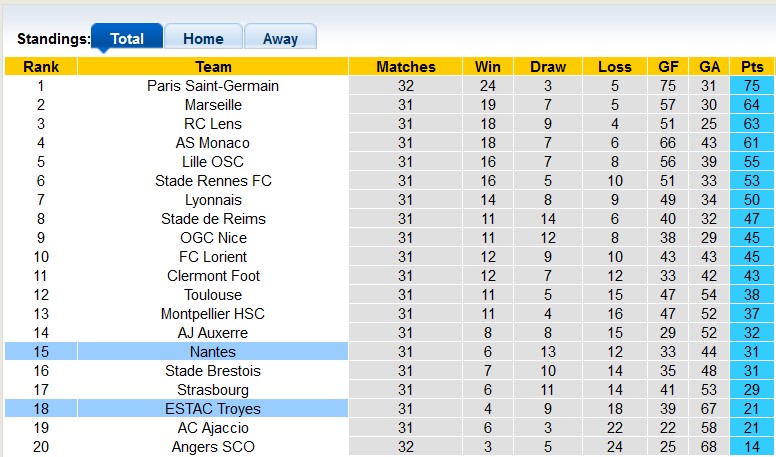This screenshot has height=457, width=776.
Task: Click on Stade Rennes FC
Action: [213, 181]
